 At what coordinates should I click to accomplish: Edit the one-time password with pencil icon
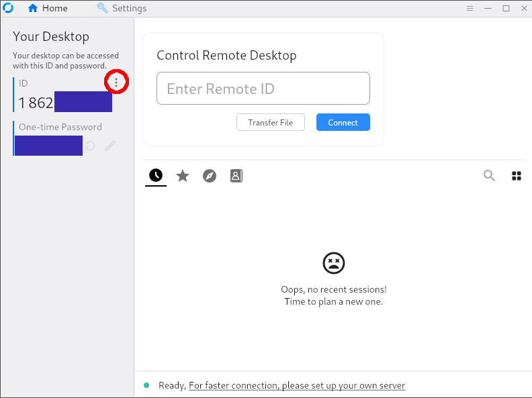click(110, 146)
